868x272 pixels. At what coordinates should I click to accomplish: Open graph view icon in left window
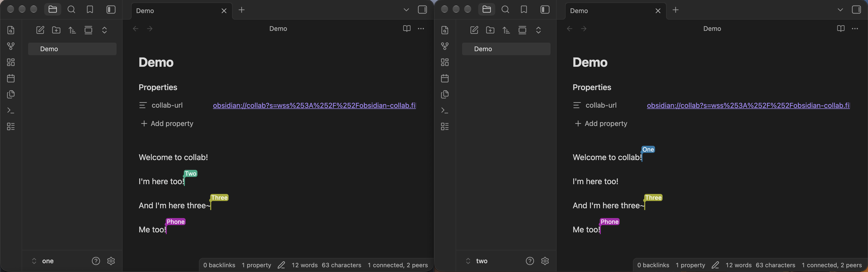(x=11, y=46)
